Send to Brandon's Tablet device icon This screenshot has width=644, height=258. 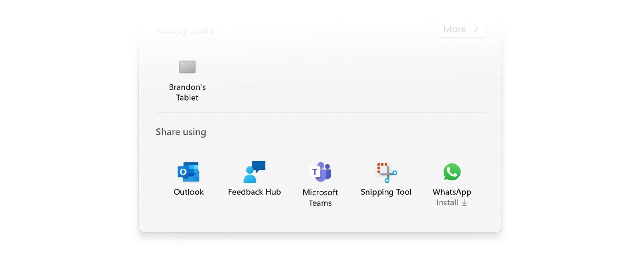point(187,67)
